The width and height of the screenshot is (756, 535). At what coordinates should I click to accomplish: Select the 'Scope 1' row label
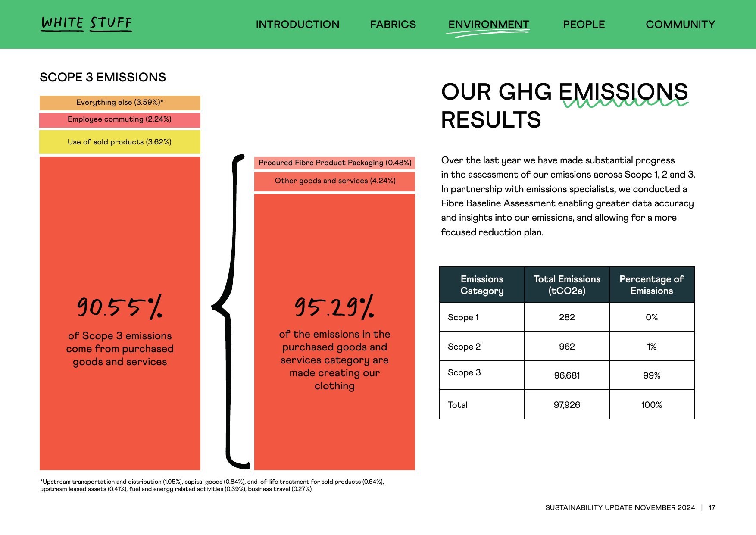[463, 318]
